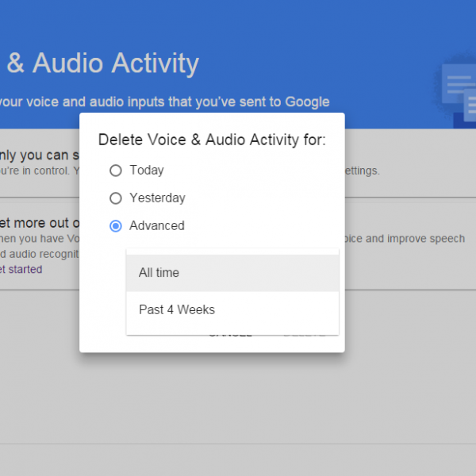Click the '& Audio Activity' page heading
Image resolution: width=476 pixels, height=476 pixels.
coord(103,63)
